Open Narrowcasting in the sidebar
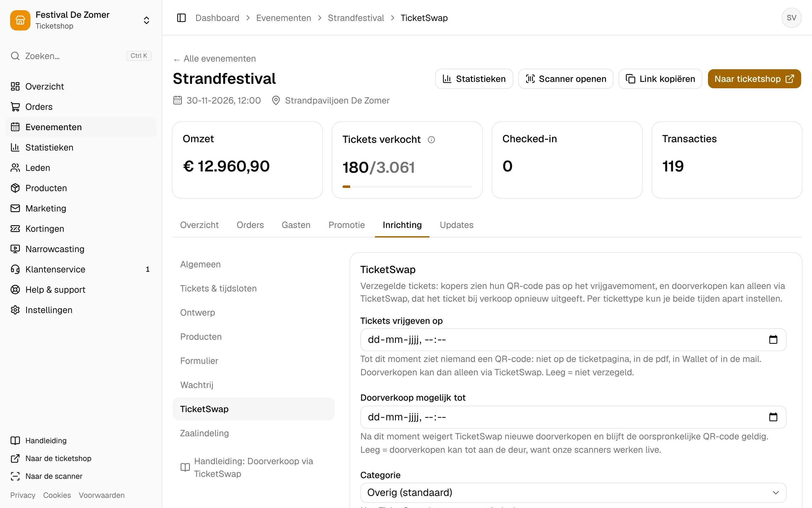812x508 pixels. point(81,249)
